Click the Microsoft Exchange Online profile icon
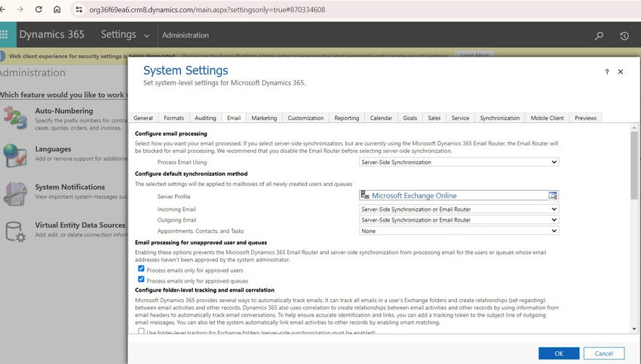 pos(365,195)
